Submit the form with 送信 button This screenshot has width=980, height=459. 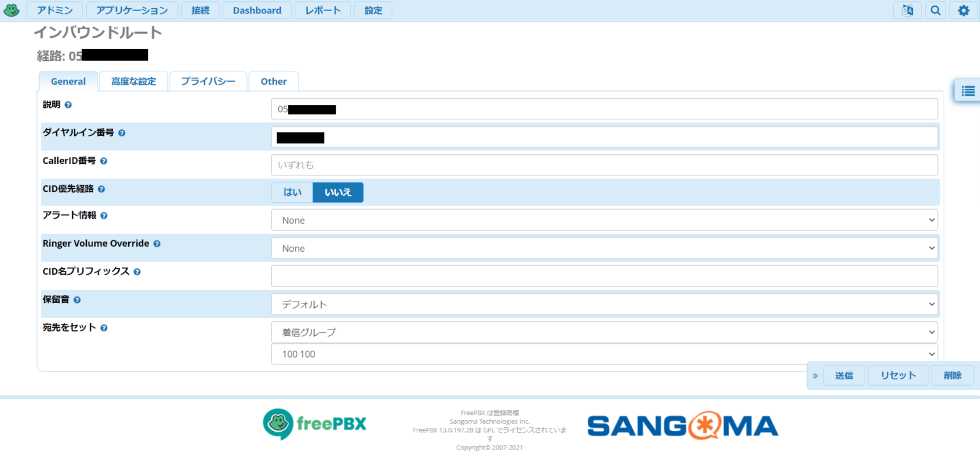[x=843, y=375]
